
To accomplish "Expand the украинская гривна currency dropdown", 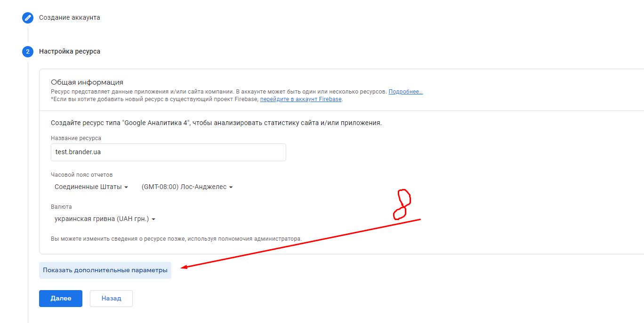I will pos(105,219).
